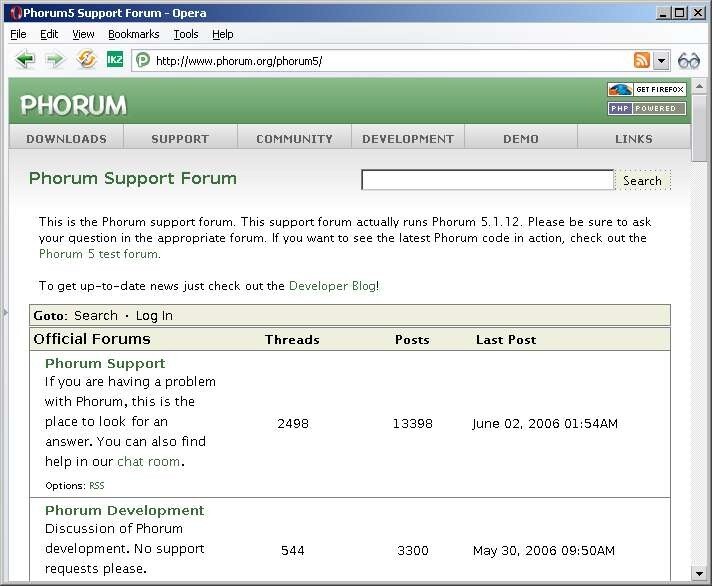The width and height of the screenshot is (712, 586).
Task: Open the Developer Blog link
Action: coord(332,286)
